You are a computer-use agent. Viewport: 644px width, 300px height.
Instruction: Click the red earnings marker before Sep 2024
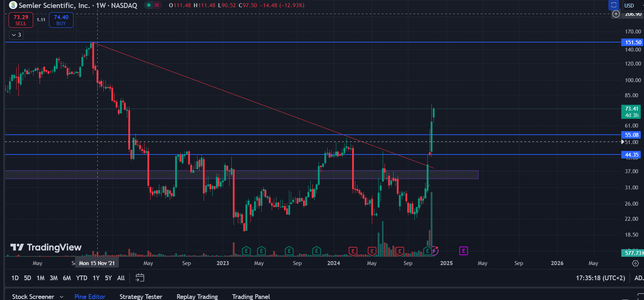(399, 251)
